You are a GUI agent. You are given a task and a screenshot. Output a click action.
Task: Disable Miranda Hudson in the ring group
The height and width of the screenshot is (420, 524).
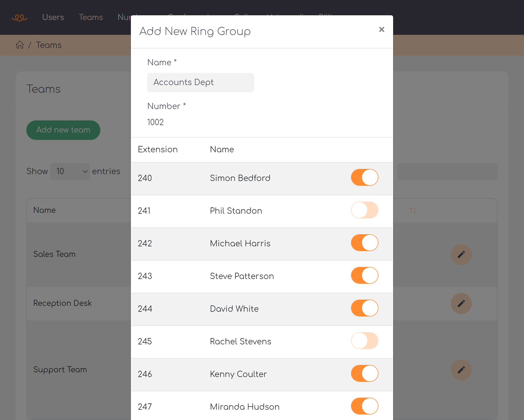364,406
